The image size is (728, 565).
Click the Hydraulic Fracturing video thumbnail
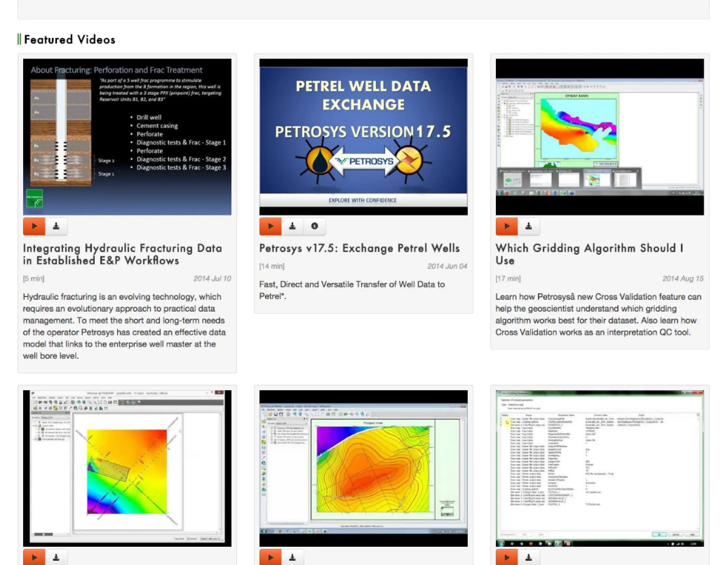coord(127,136)
